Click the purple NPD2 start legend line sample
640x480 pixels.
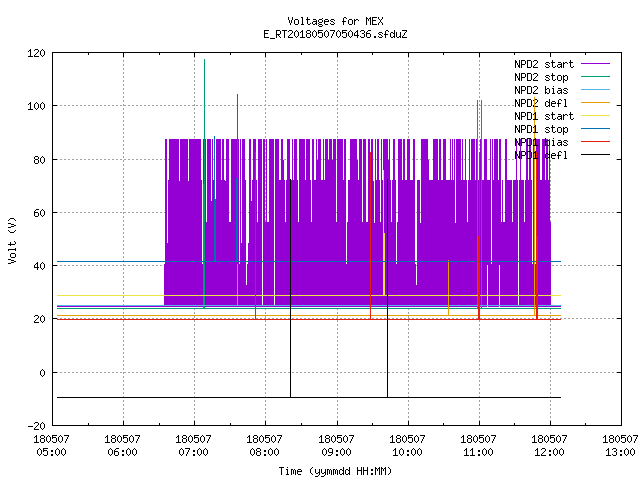tap(596, 64)
